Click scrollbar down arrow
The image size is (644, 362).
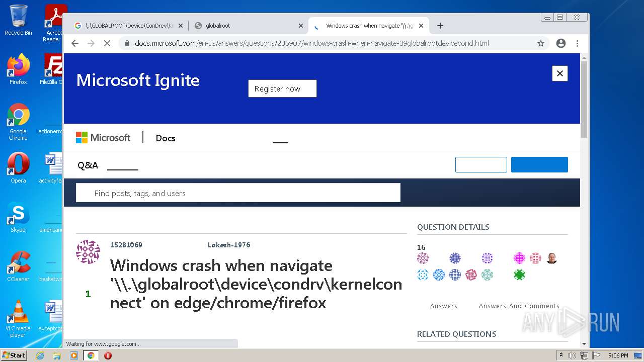[584, 344]
